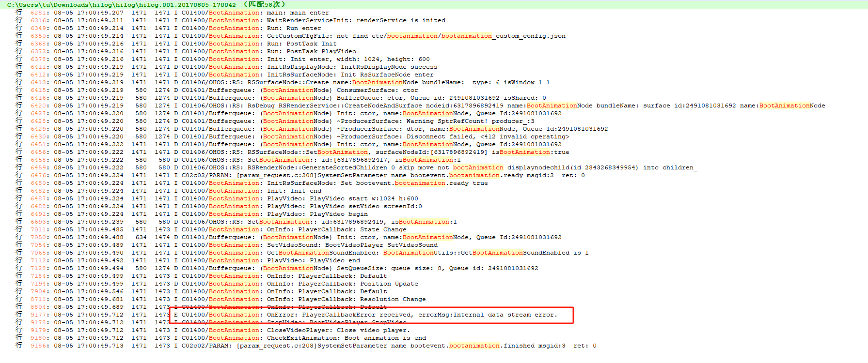Image resolution: width=868 pixels, height=363 pixels.
Task: Open line 7904 PlayerCallback Default entry
Action: [201, 291]
